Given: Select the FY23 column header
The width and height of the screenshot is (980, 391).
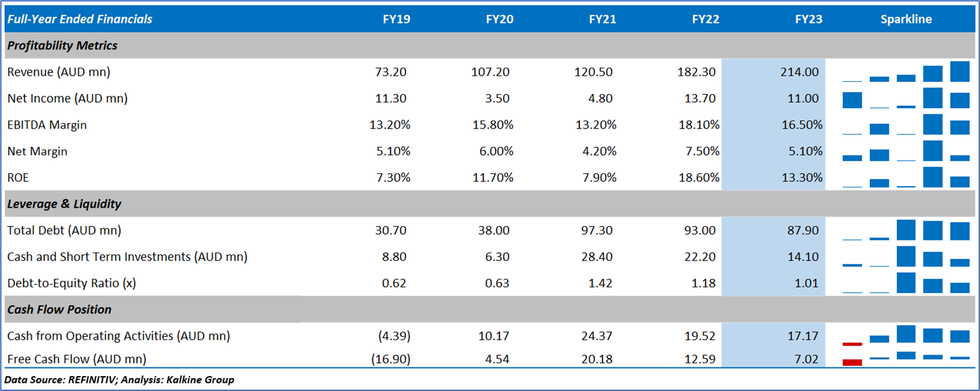Looking at the screenshot, I should coord(808,19).
